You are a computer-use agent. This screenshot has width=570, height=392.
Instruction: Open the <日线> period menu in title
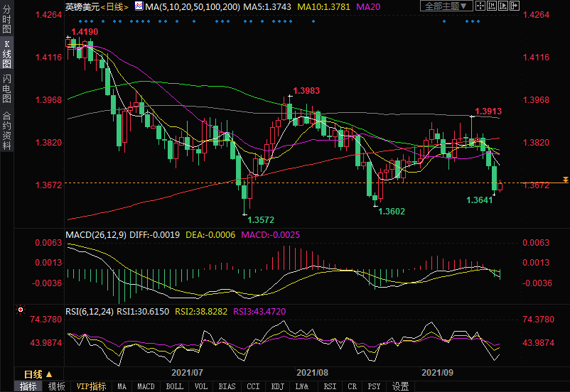114,6
